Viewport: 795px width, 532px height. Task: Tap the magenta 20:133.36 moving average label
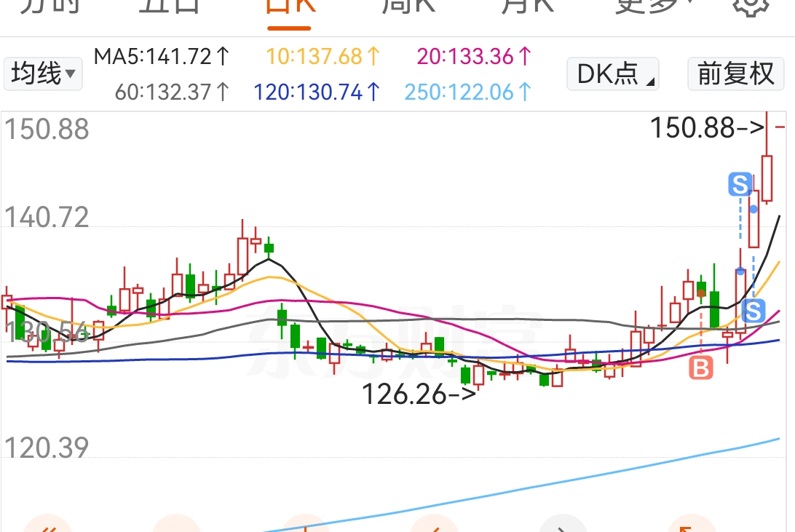coord(474,56)
